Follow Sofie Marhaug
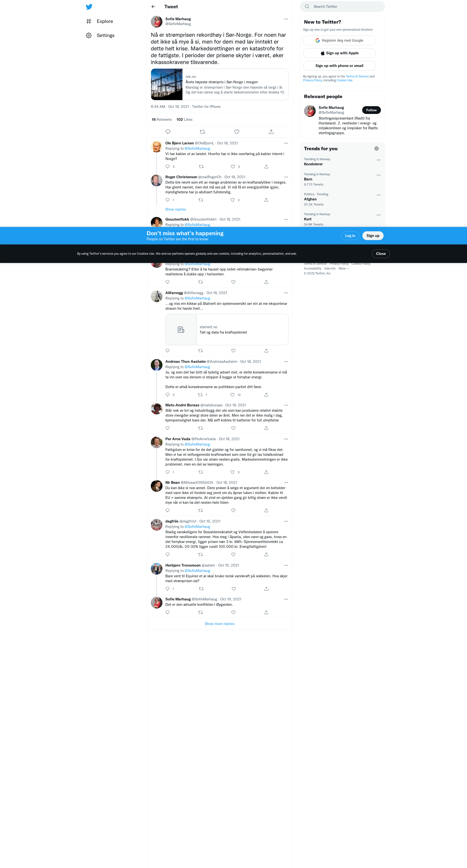The height and width of the screenshot is (868, 467). coord(371,110)
